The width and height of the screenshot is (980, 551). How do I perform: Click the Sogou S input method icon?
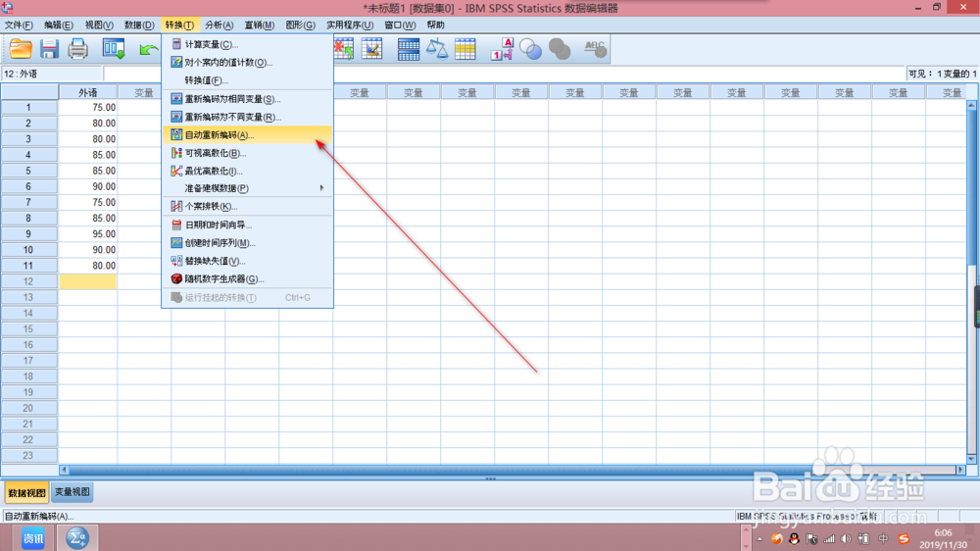pyautogui.click(x=904, y=539)
